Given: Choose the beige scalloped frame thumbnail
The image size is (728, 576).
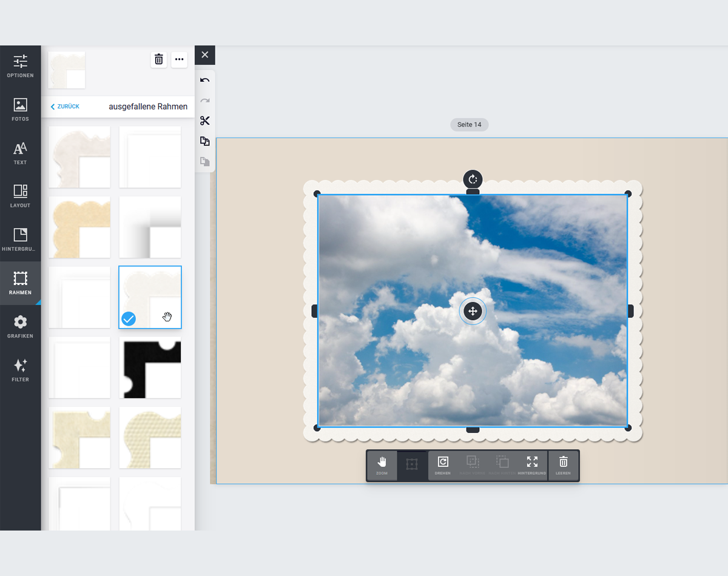Looking at the screenshot, I should point(79,227).
